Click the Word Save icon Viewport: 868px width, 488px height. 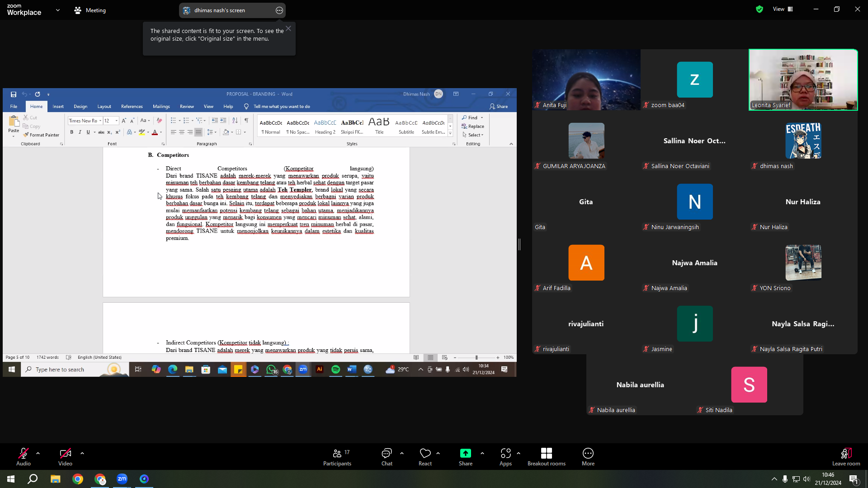click(x=14, y=94)
